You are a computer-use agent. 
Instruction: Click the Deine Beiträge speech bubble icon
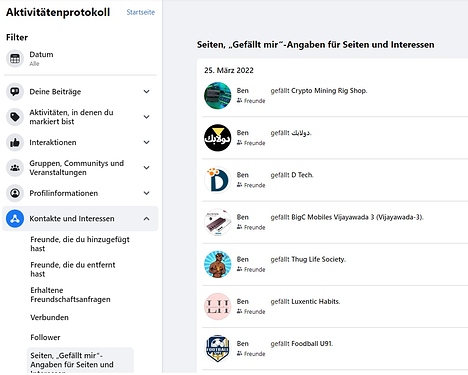15,92
